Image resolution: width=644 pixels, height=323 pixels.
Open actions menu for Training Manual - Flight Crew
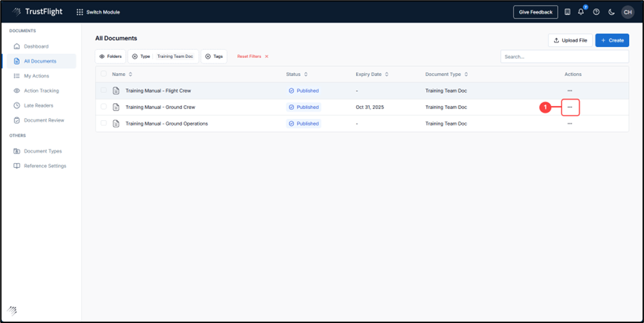click(570, 91)
